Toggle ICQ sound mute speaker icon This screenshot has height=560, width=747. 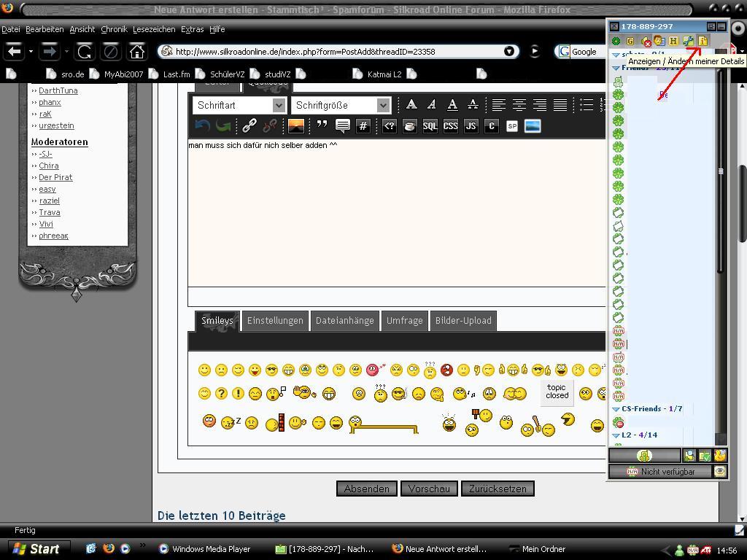click(644, 42)
